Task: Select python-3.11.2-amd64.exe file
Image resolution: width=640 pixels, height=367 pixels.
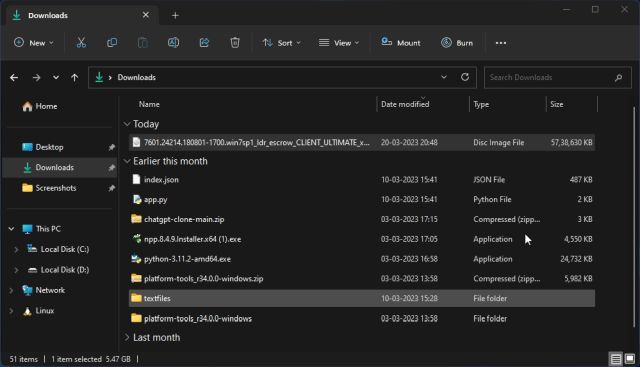Action: tap(362, 259)
